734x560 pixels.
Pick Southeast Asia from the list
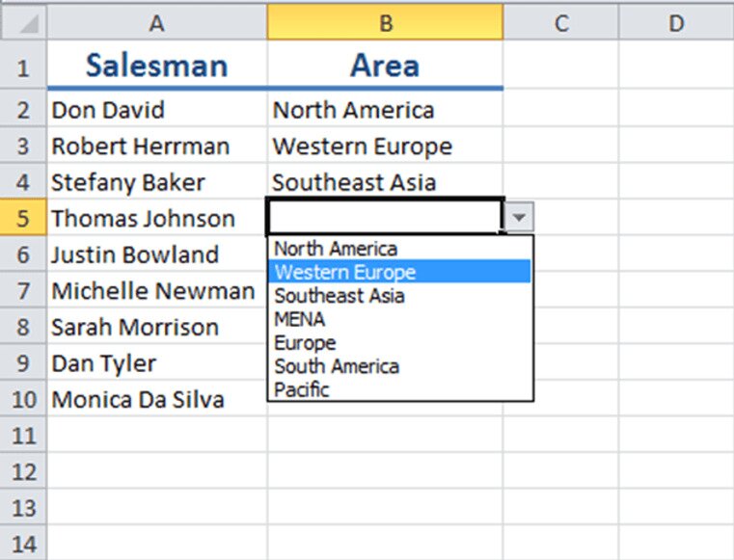click(x=340, y=296)
